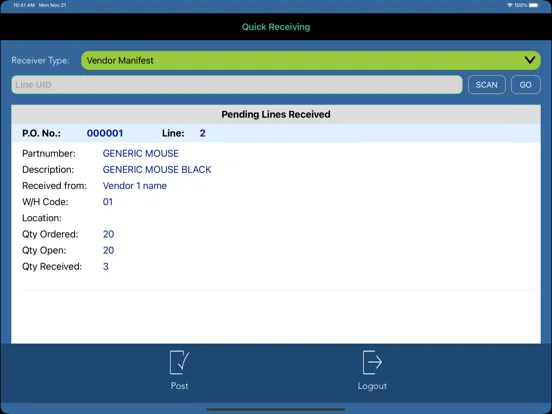The width and height of the screenshot is (552, 414).
Task: Click the Location label
Action: point(42,218)
